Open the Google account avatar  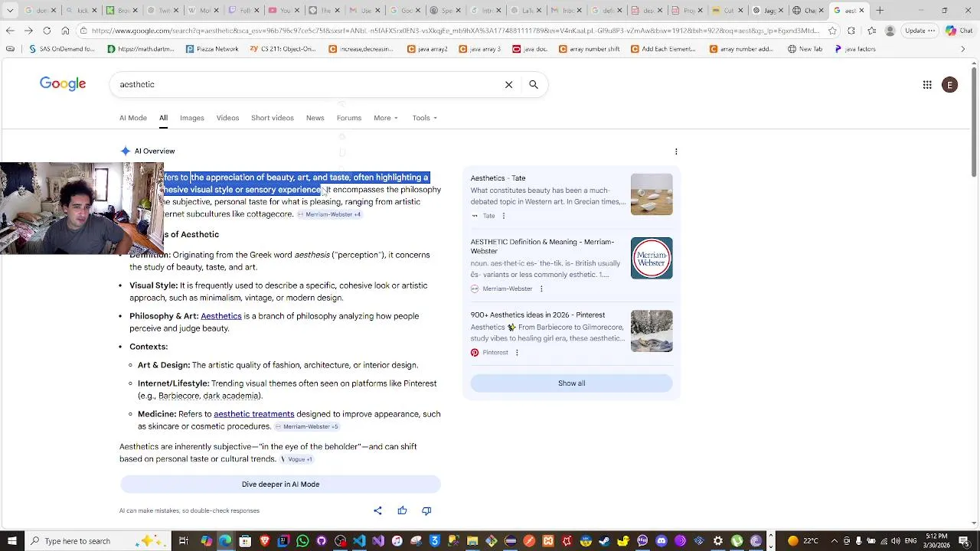pos(949,85)
